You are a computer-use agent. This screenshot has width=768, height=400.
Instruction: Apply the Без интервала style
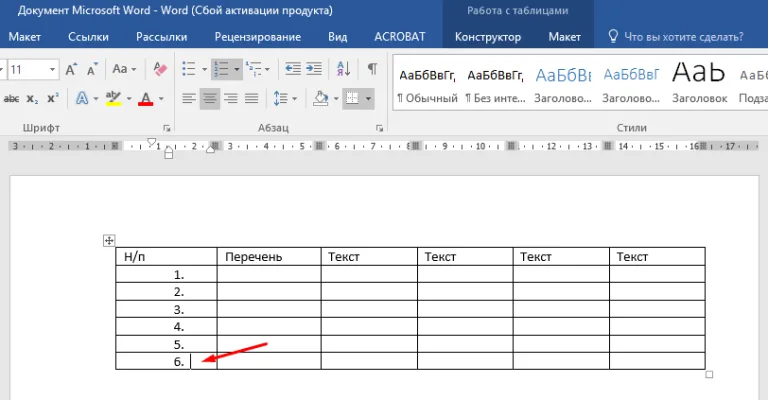tap(495, 84)
